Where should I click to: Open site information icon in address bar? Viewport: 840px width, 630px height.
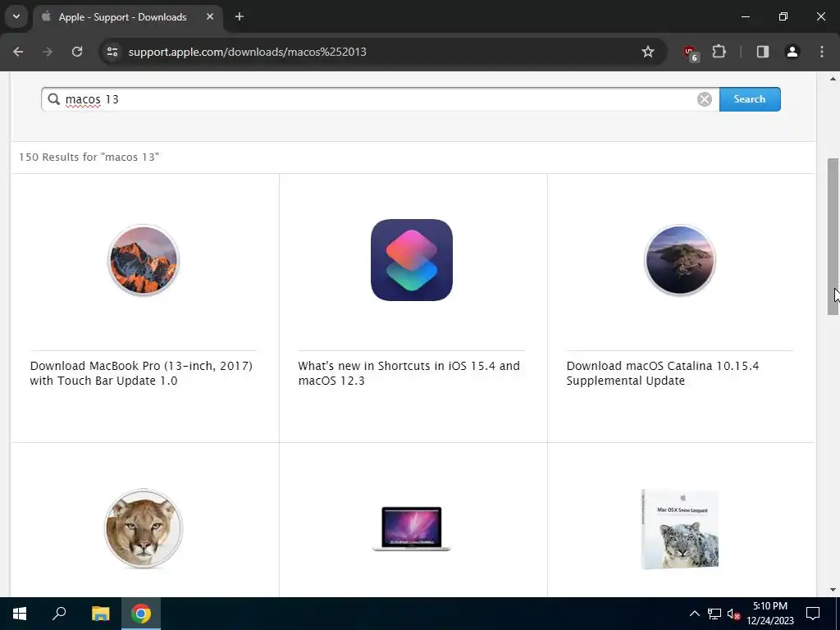point(112,52)
